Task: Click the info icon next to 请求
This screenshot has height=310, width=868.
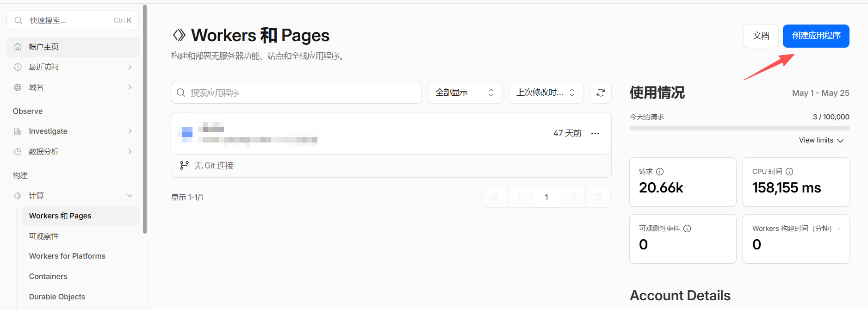Action: tap(660, 172)
